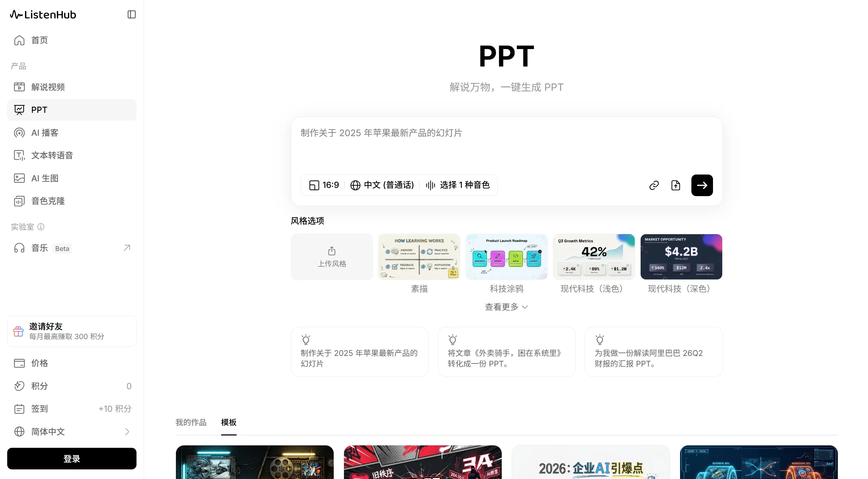This screenshot has height=479, width=868.
Task: Open 音乐 Beta via its external link arrow
Action: 127,248
